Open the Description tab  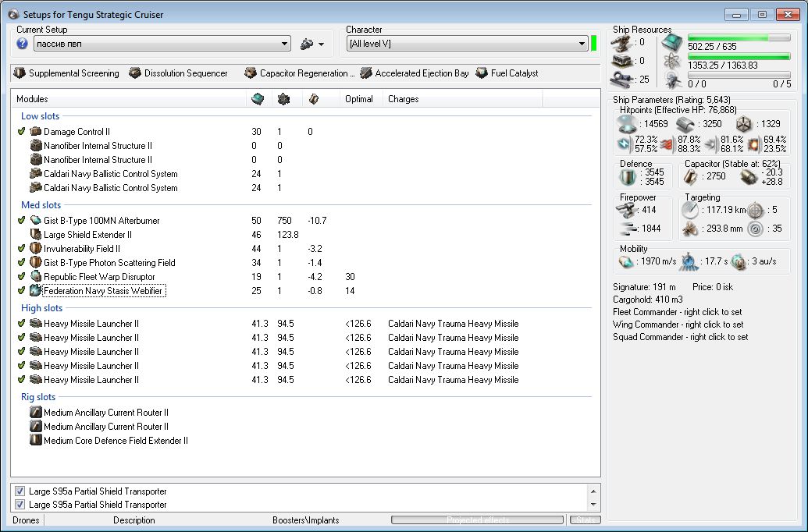134,520
